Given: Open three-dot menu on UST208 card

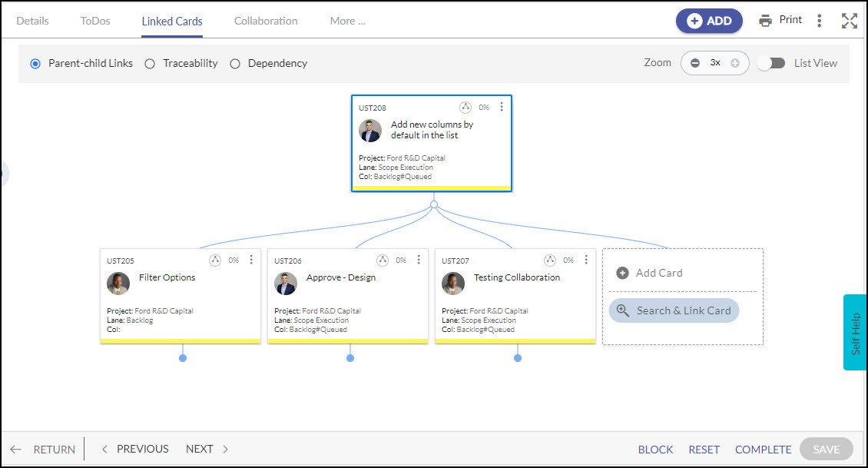Looking at the screenshot, I should [x=502, y=108].
